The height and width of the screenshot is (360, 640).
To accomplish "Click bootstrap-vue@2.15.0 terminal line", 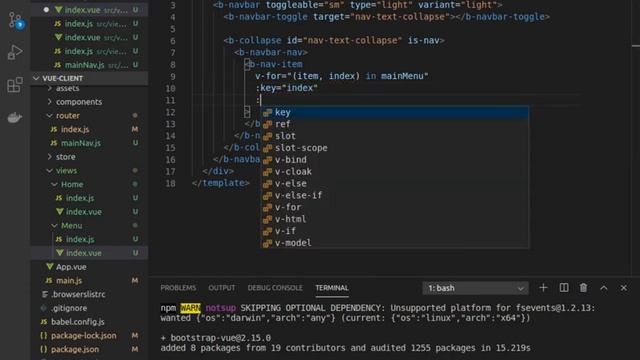I will click(216, 338).
